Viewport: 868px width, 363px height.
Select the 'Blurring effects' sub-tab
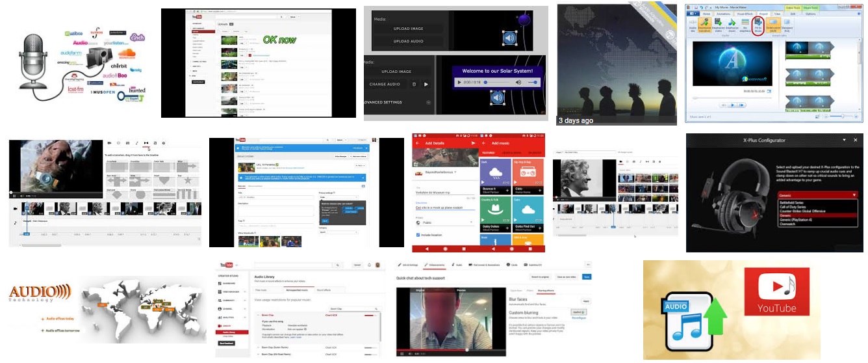(x=546, y=291)
